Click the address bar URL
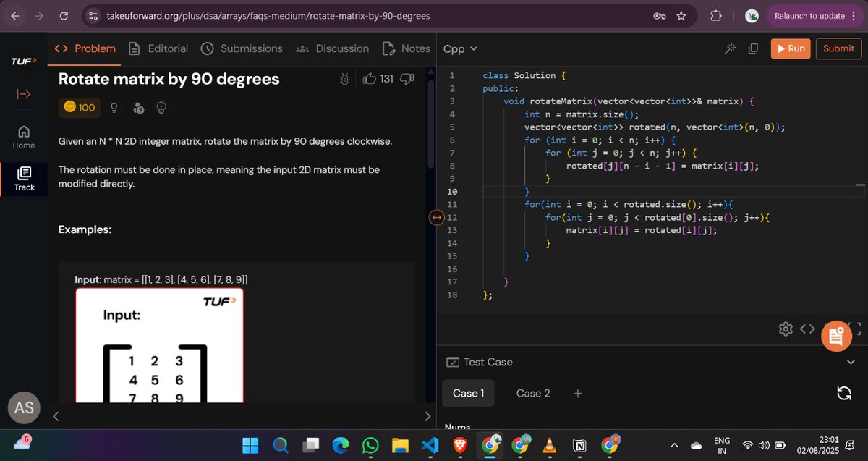This screenshot has height=461, width=868. (x=268, y=16)
